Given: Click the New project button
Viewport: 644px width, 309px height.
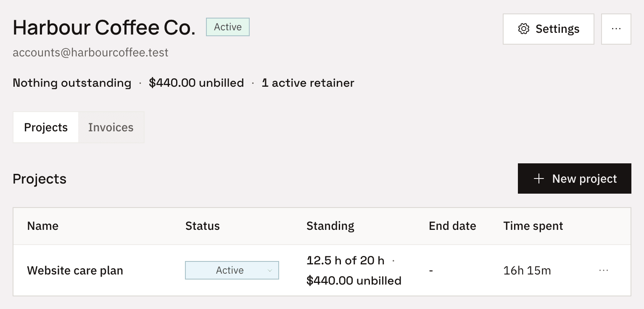Looking at the screenshot, I should pyautogui.click(x=574, y=178).
